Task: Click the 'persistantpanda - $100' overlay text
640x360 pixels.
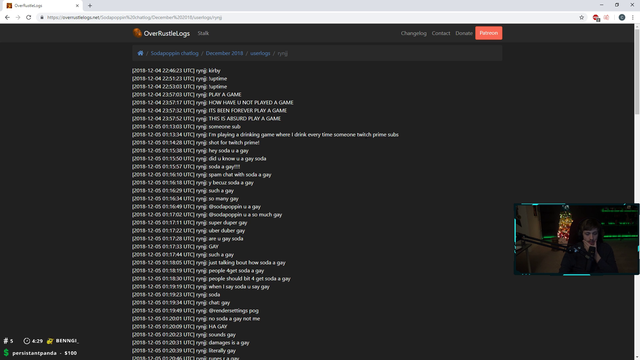Action: point(44,353)
